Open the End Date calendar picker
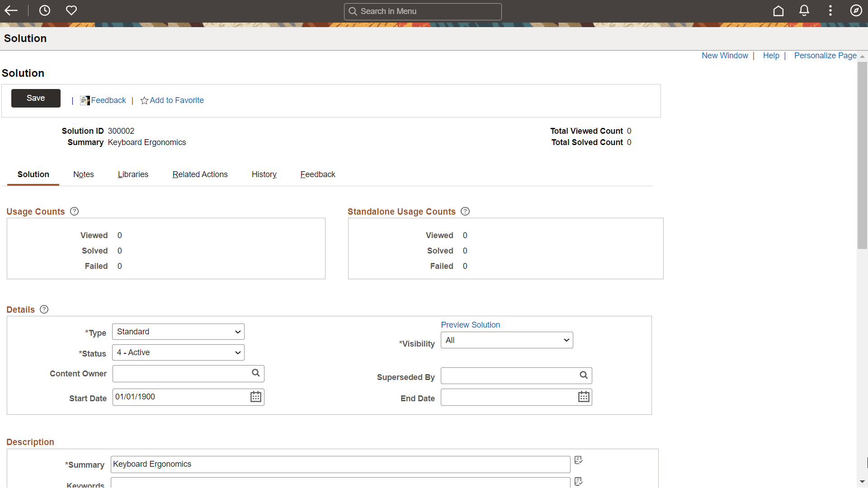 (584, 397)
